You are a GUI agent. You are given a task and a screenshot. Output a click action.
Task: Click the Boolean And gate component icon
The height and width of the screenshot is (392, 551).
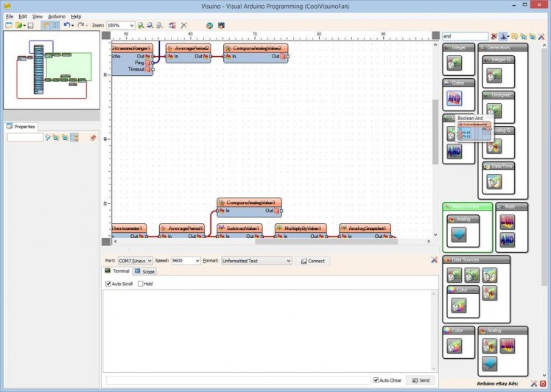455,97
